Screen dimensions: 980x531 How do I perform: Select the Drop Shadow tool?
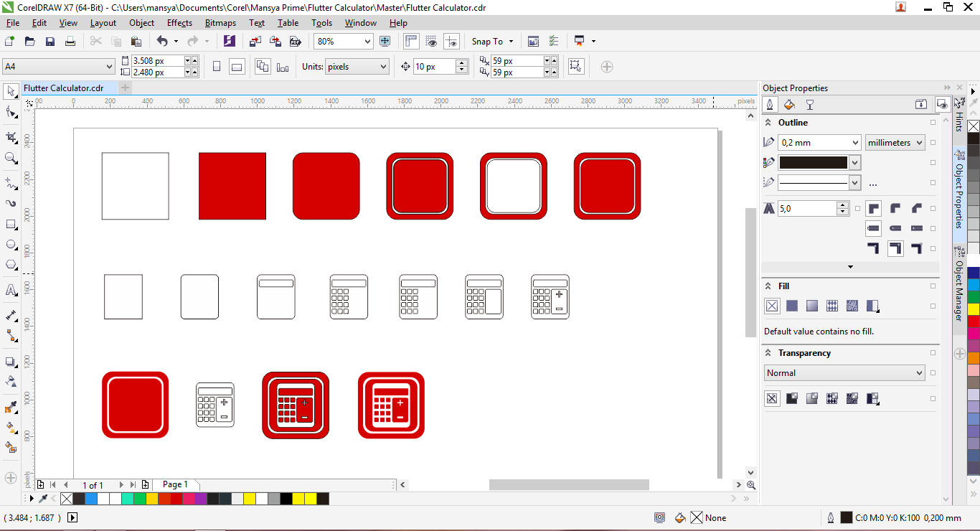coord(11,362)
